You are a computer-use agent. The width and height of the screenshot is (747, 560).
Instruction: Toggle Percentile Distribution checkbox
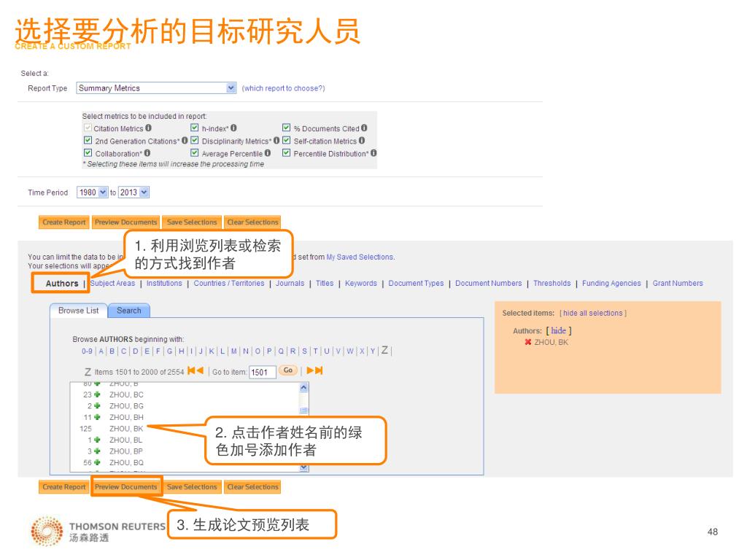[286, 152]
